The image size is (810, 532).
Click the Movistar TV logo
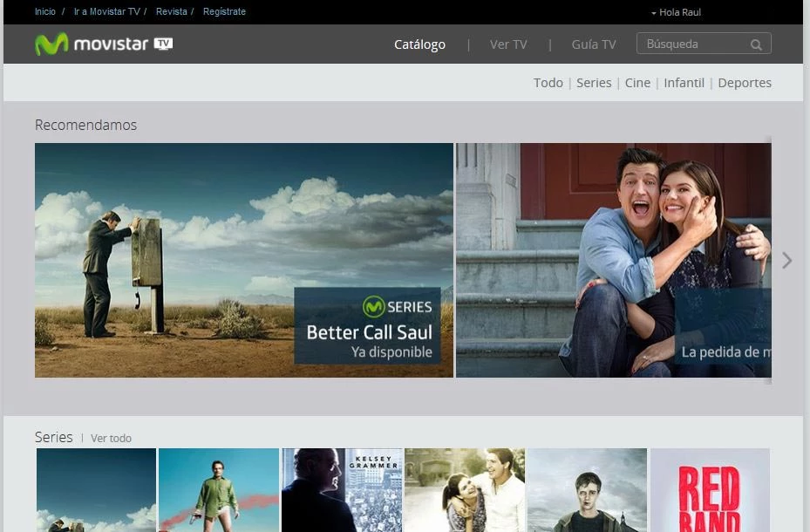pyautogui.click(x=103, y=44)
